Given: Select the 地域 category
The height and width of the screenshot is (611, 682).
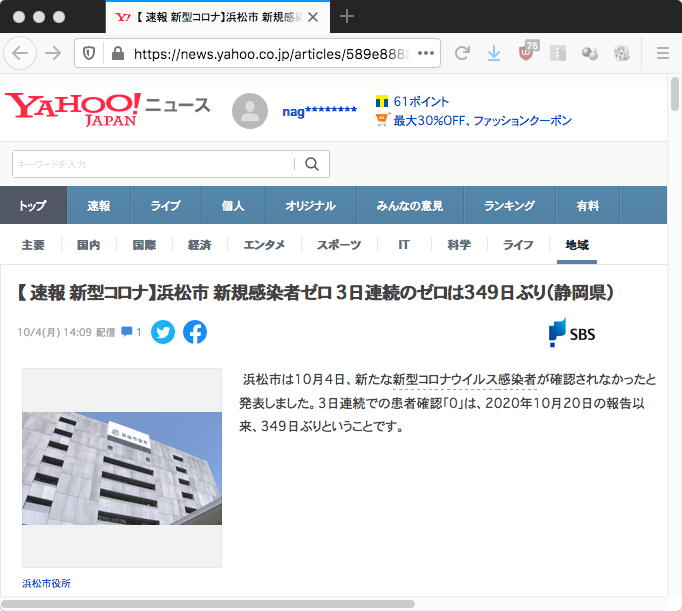Looking at the screenshot, I should pyautogui.click(x=577, y=245).
